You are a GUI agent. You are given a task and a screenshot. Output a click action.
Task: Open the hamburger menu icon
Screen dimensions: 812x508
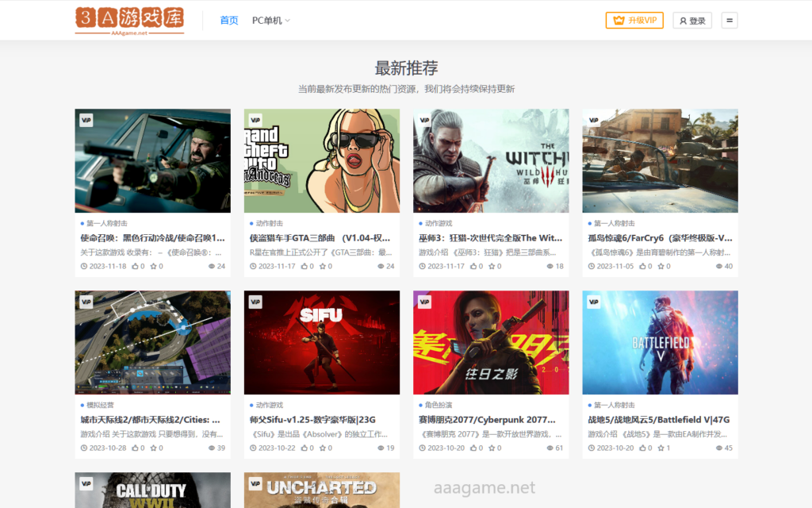point(730,20)
